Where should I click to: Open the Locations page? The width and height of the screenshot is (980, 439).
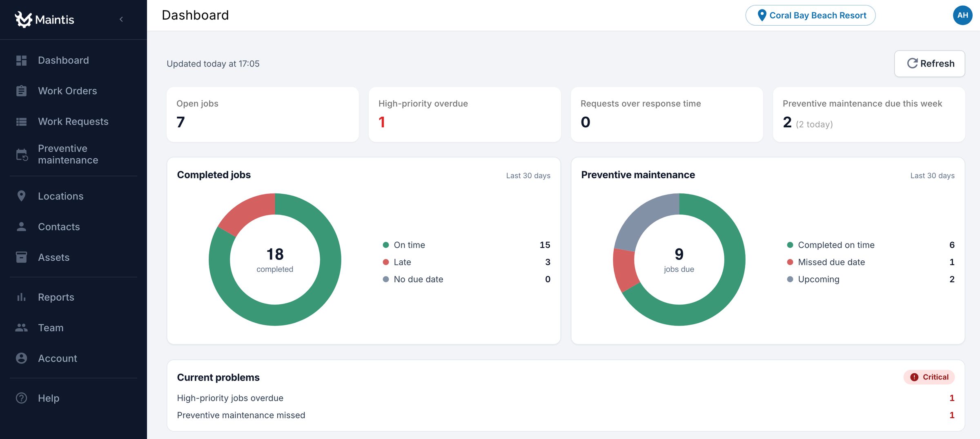73,196
